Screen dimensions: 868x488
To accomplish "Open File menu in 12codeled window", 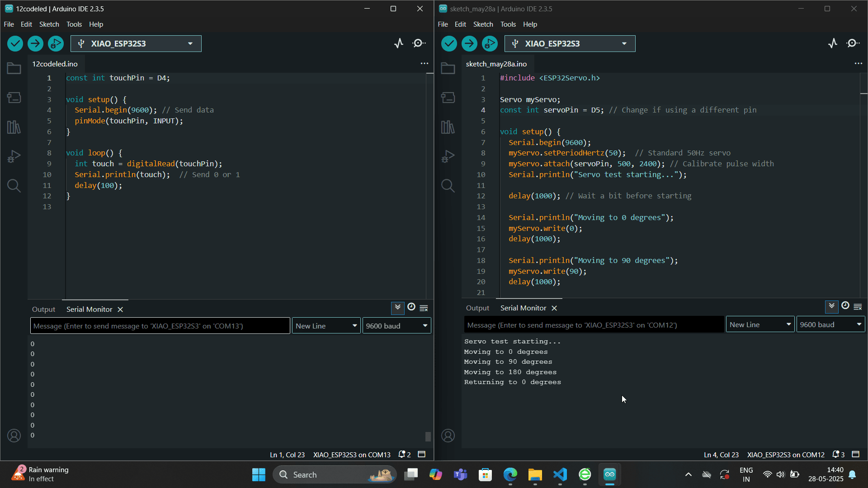I will 9,24.
